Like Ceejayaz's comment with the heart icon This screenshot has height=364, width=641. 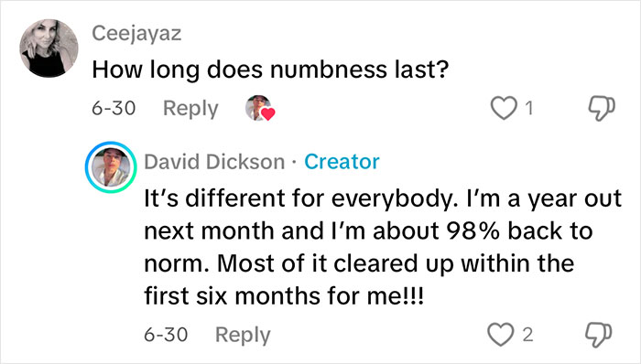tap(504, 108)
